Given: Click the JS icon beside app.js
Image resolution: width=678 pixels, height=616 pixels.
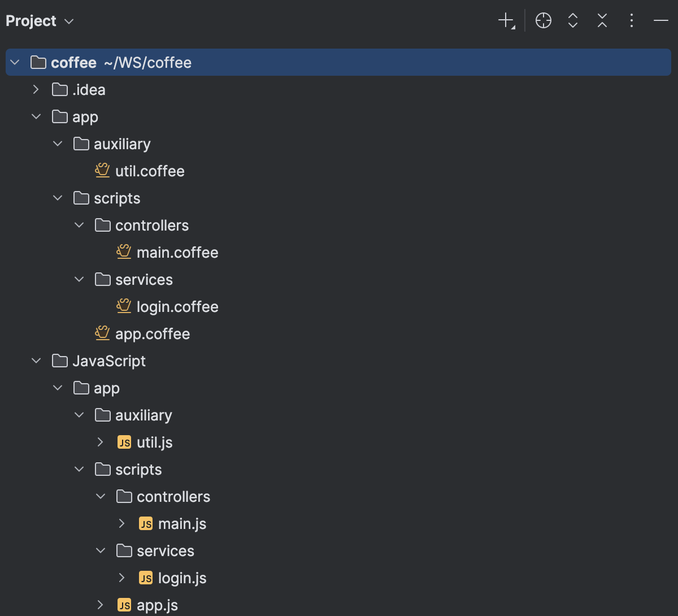Looking at the screenshot, I should 123,605.
